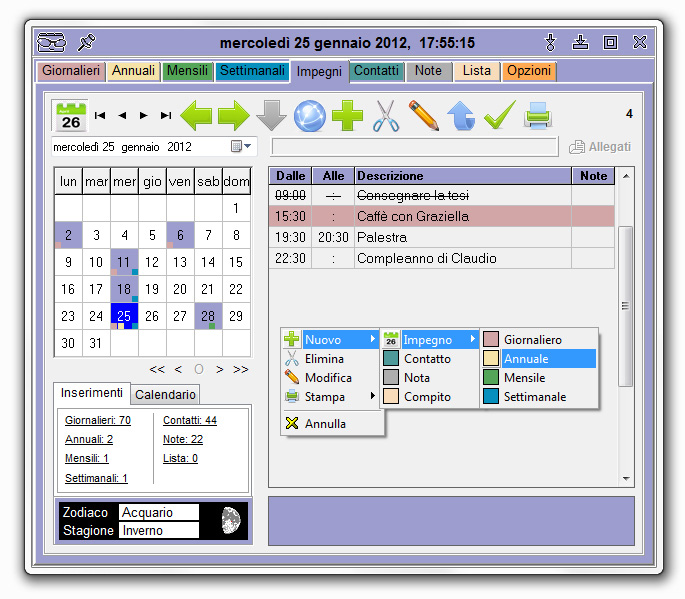Open the Lista tab
This screenshot has width=685, height=599.
pyautogui.click(x=477, y=71)
